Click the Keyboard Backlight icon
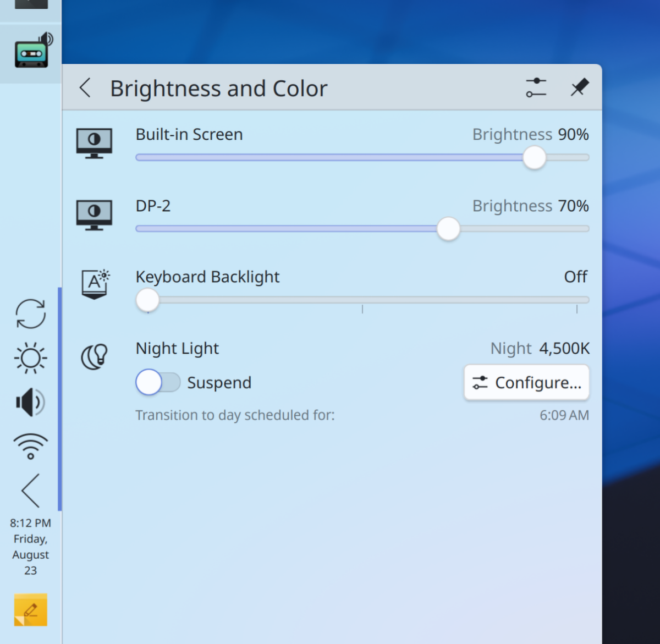The height and width of the screenshot is (644, 660). (x=95, y=284)
